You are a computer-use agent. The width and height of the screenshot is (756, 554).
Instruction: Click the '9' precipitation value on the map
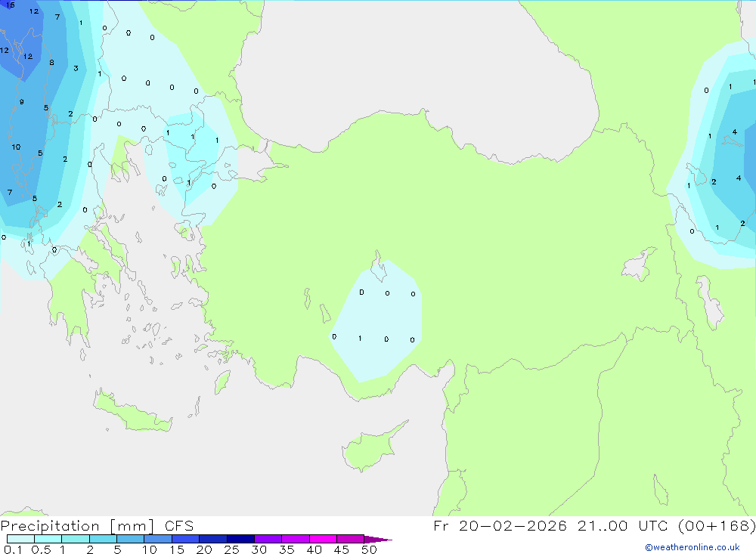point(22,102)
